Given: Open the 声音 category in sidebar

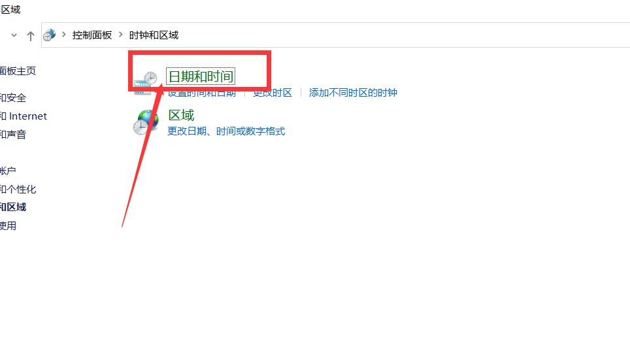Looking at the screenshot, I should point(13,134).
